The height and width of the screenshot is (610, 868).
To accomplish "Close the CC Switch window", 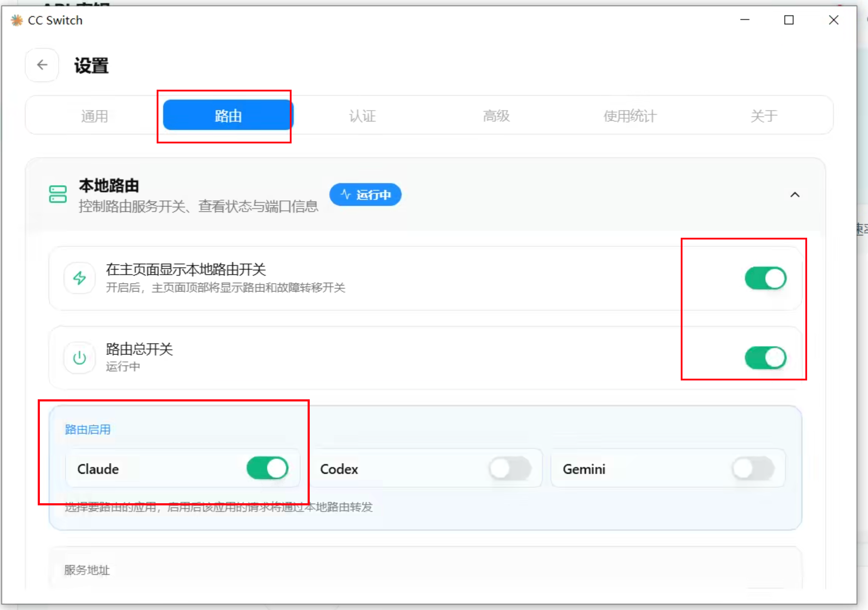I will 833,20.
